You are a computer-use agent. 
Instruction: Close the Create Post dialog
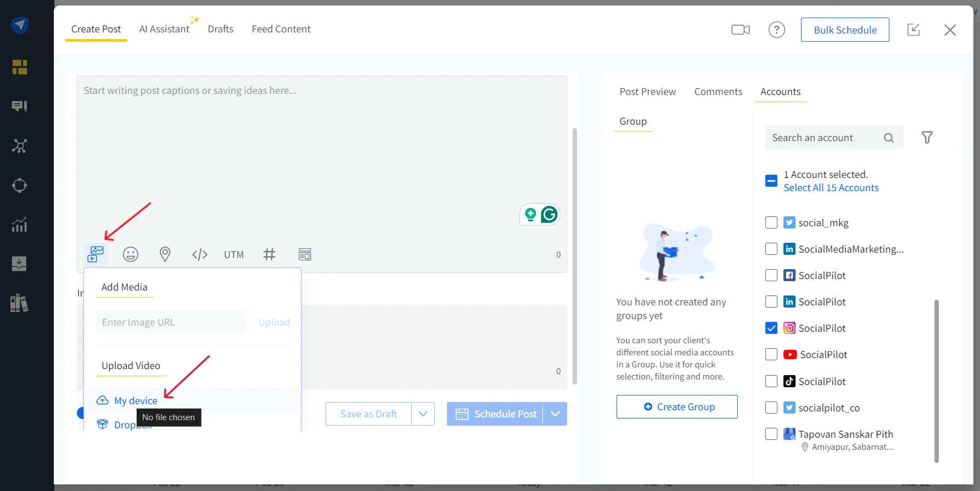point(950,30)
